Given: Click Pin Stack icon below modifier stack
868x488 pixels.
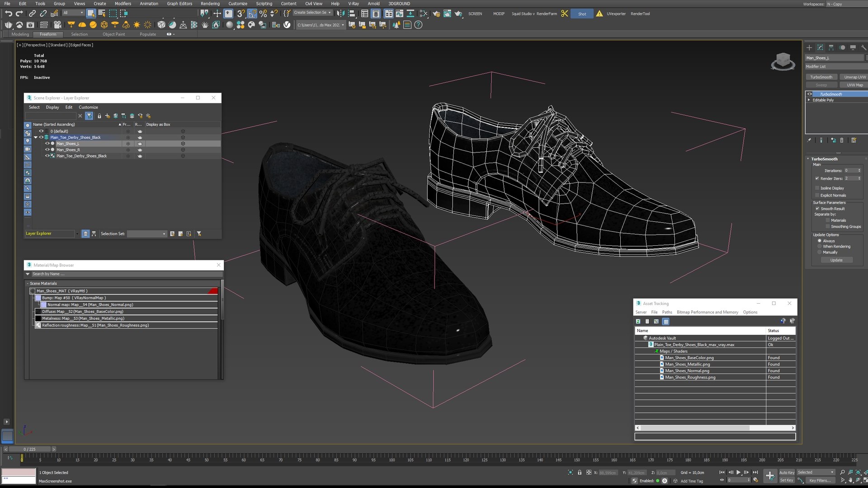Looking at the screenshot, I should point(809,140).
